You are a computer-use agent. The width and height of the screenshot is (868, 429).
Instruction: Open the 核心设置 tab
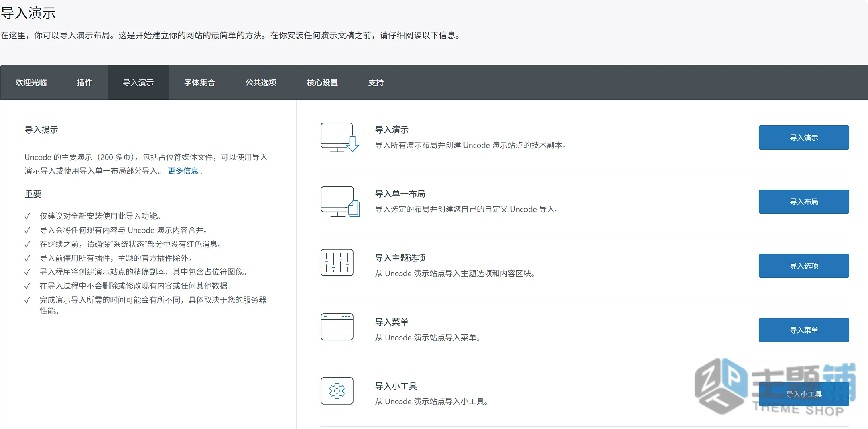coord(322,83)
